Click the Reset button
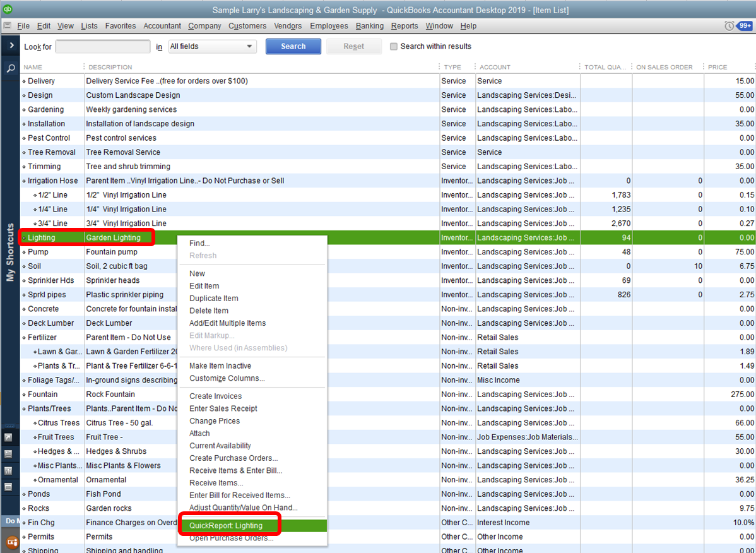This screenshot has width=756, height=553. (x=353, y=46)
